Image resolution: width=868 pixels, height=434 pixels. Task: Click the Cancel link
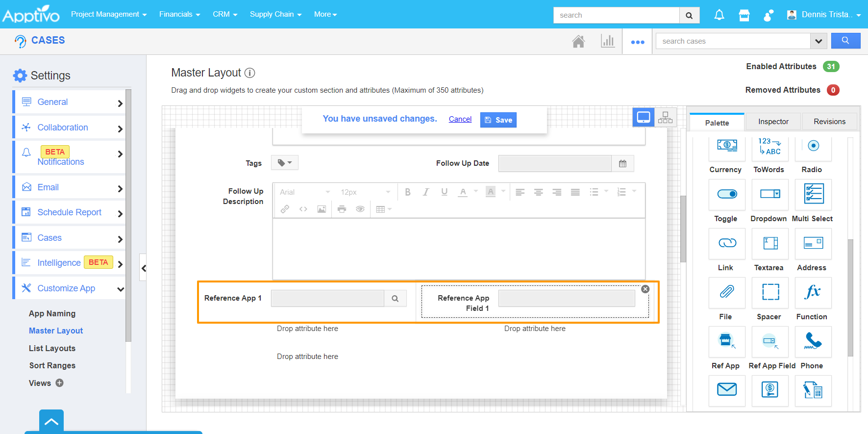(x=460, y=119)
